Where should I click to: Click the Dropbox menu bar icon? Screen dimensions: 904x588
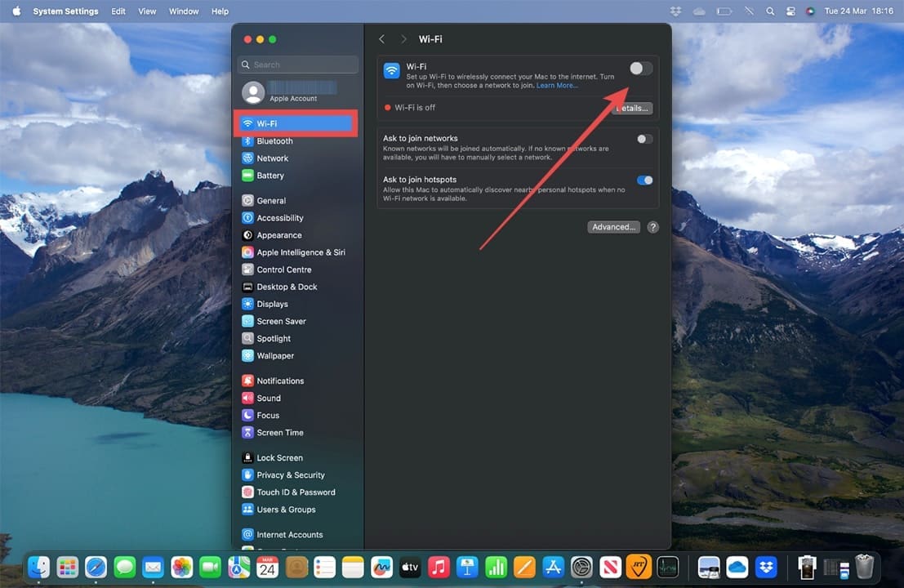[675, 11]
